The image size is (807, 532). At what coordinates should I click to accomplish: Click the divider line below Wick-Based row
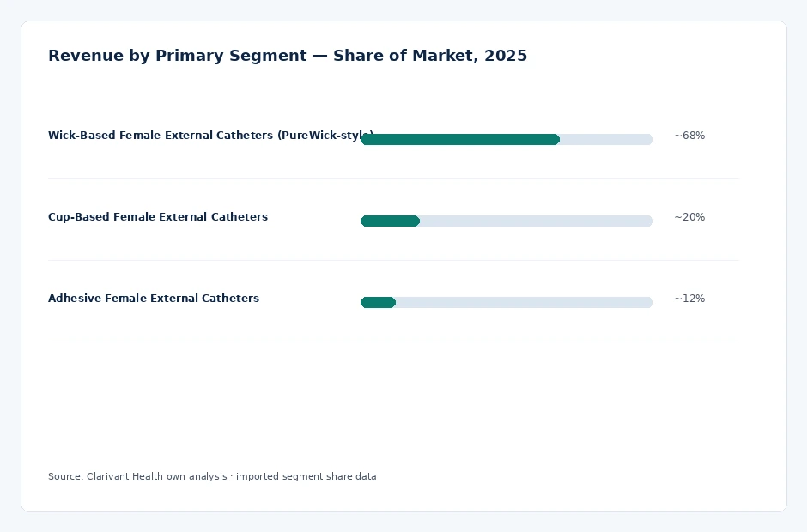tap(394, 179)
